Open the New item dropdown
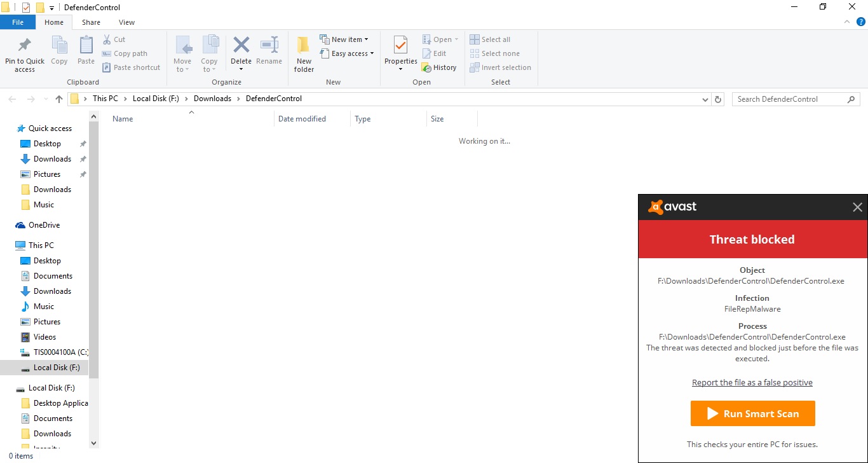This screenshot has height=463, width=868. click(344, 39)
